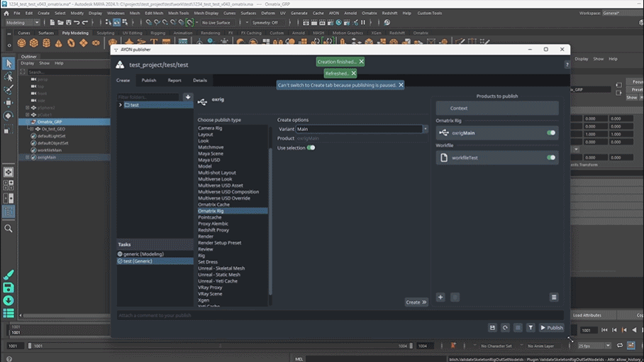Screen dimensions: 644x362
Task: Click the poly sphere shelf icon
Action: pos(21,43)
